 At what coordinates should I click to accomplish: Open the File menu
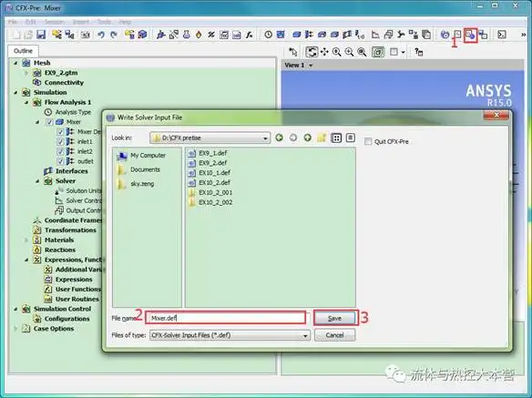coord(13,22)
